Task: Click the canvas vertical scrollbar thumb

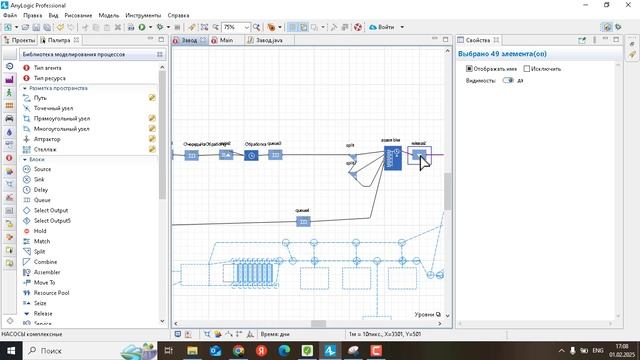Action: [x=447, y=191]
